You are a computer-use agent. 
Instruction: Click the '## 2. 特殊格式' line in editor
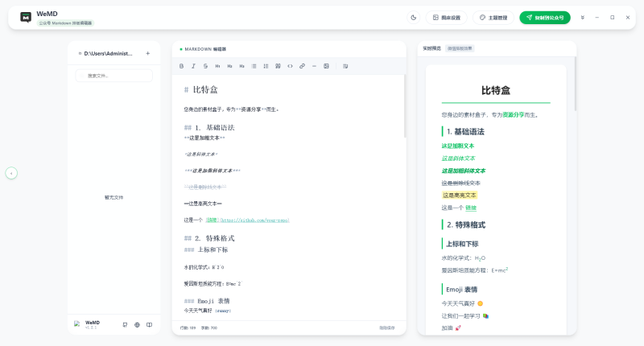click(x=209, y=238)
